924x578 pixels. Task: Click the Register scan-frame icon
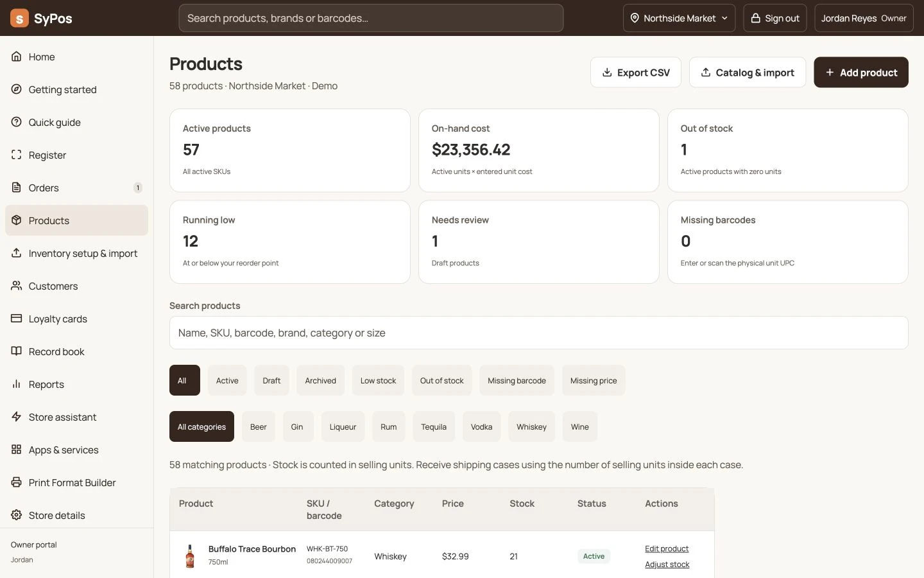(x=17, y=155)
